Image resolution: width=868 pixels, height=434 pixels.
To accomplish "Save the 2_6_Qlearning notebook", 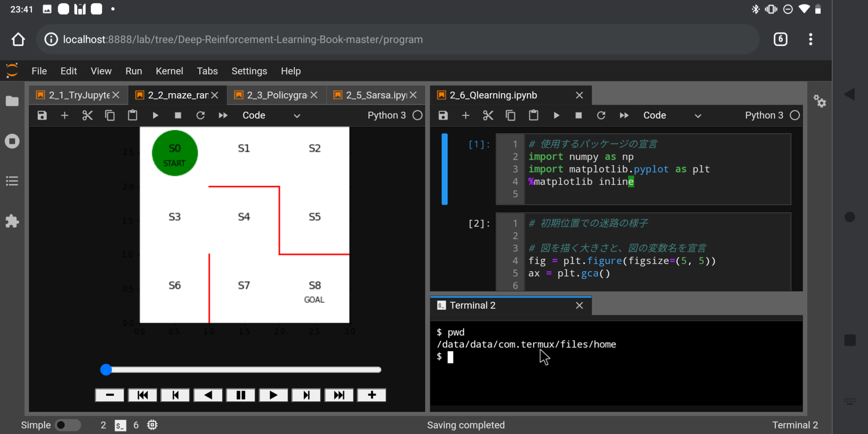I will (443, 115).
